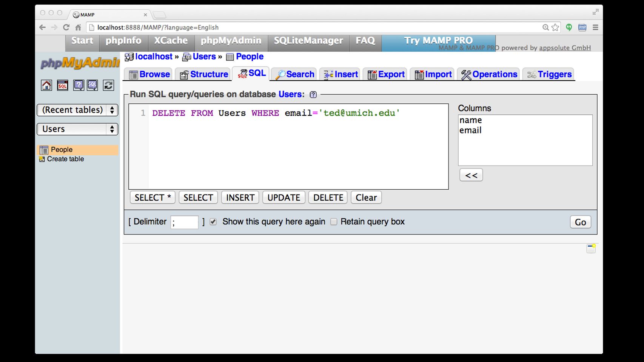Click the Create table icon
This screenshot has height=362, width=644.
(x=42, y=159)
